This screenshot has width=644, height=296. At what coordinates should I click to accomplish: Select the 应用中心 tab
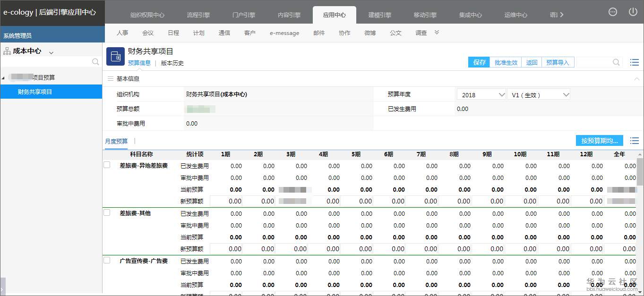point(335,15)
